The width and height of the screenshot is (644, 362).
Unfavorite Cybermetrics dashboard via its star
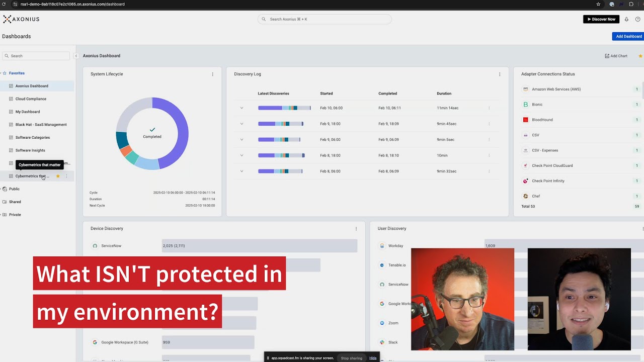[x=58, y=176]
